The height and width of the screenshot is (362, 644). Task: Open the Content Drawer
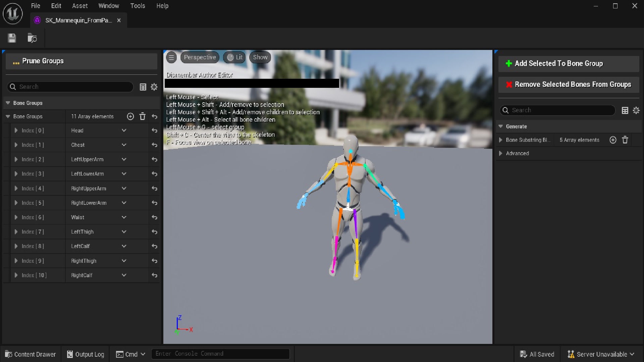(x=30, y=354)
